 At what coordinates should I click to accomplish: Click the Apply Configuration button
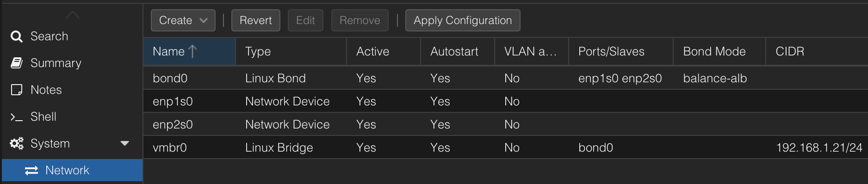coord(463,20)
